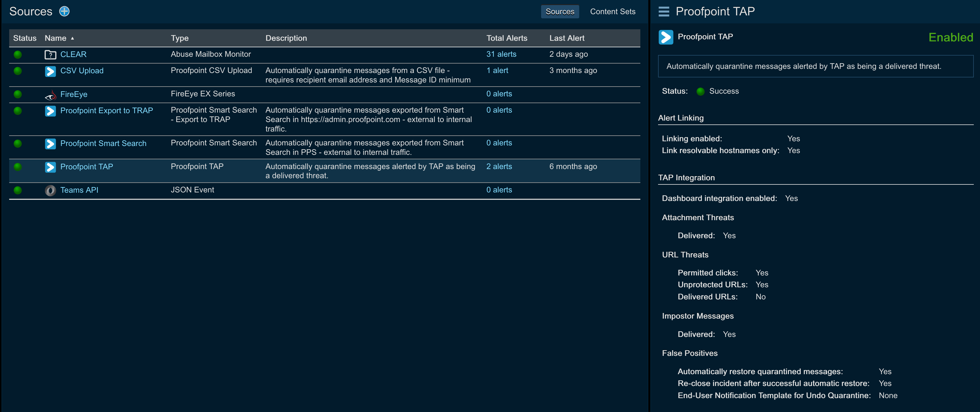The height and width of the screenshot is (412, 980).
Task: Select the Sources tab
Action: [560, 12]
